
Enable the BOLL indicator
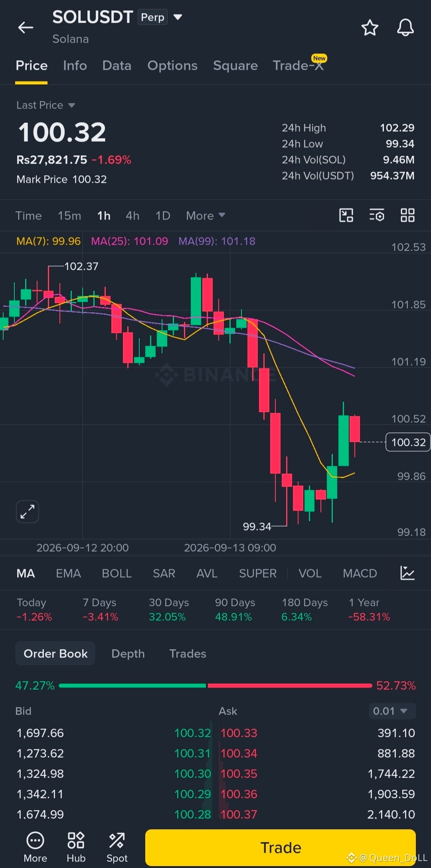pyautogui.click(x=117, y=573)
